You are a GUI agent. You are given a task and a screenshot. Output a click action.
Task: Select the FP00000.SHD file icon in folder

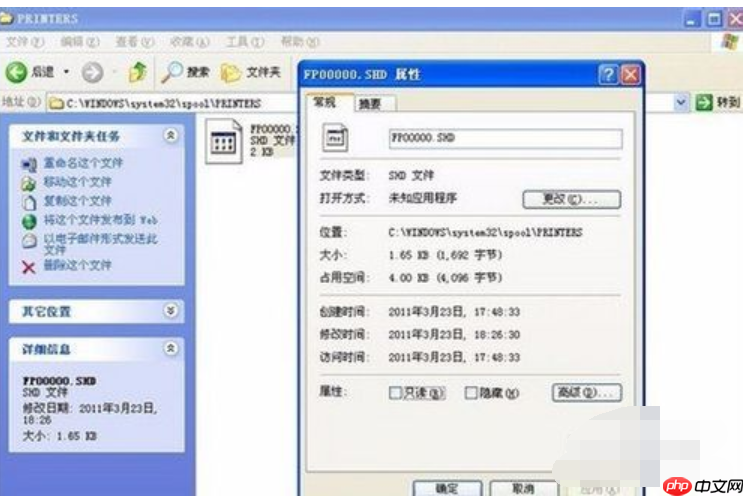223,141
